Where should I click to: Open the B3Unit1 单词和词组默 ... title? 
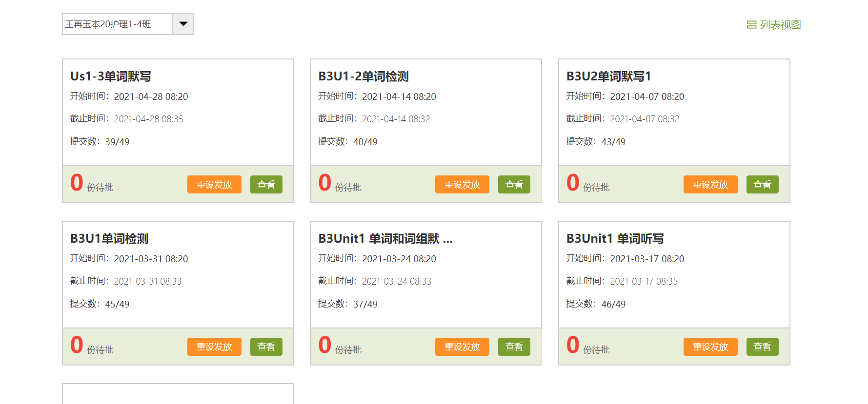coord(385,239)
